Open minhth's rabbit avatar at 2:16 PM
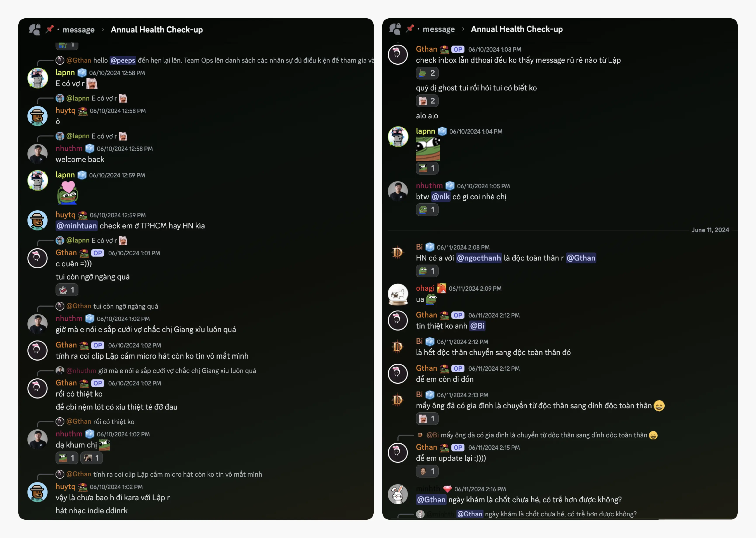The height and width of the screenshot is (538, 756). [398, 494]
